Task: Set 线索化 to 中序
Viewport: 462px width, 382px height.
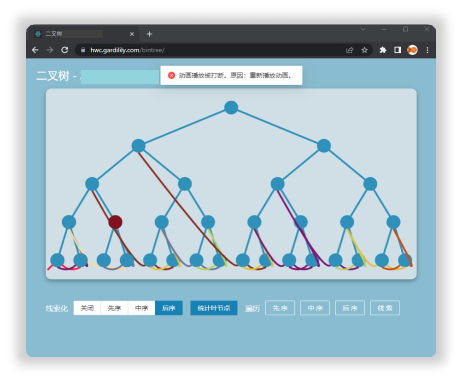Action: coord(141,308)
